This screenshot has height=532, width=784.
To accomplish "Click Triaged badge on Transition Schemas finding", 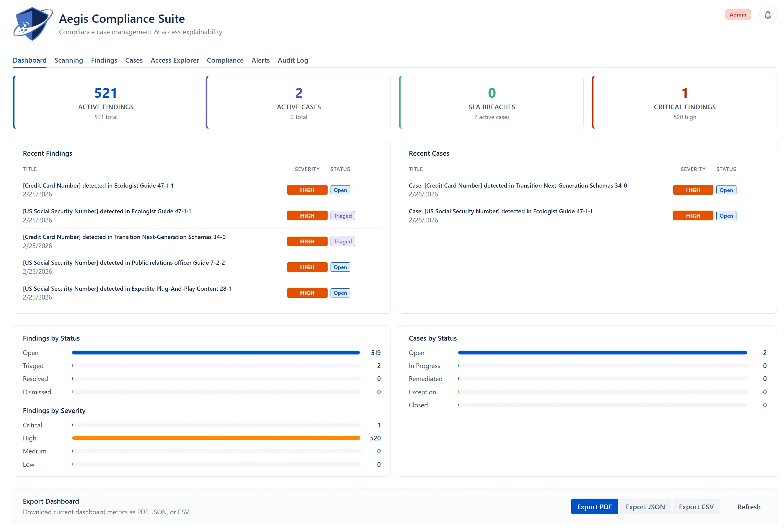I will [x=343, y=241].
